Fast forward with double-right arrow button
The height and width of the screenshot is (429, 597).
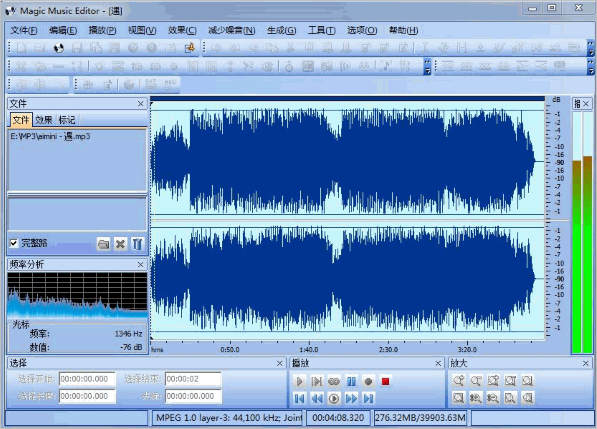(351, 399)
